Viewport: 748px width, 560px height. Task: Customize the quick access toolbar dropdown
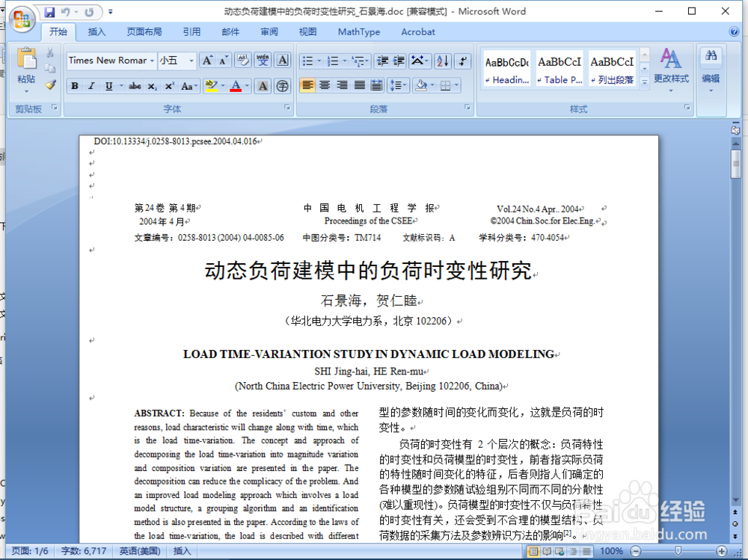[111, 12]
